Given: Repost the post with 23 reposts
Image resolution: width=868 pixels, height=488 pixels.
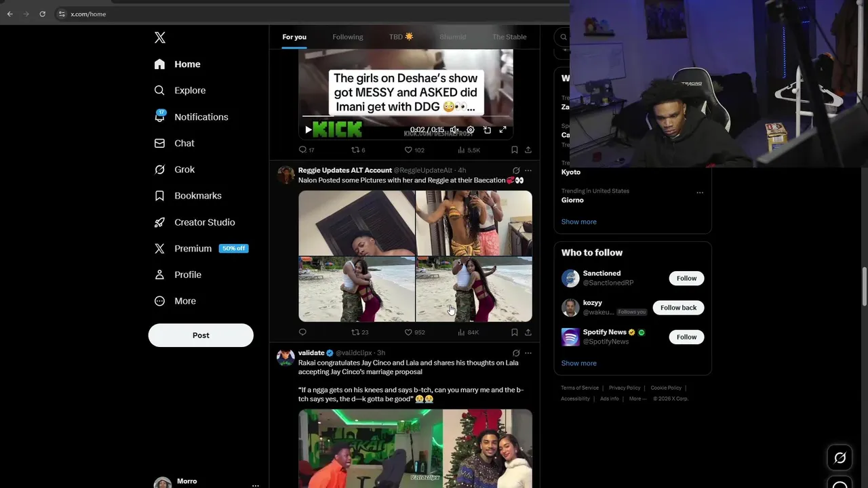Looking at the screenshot, I should point(359,332).
